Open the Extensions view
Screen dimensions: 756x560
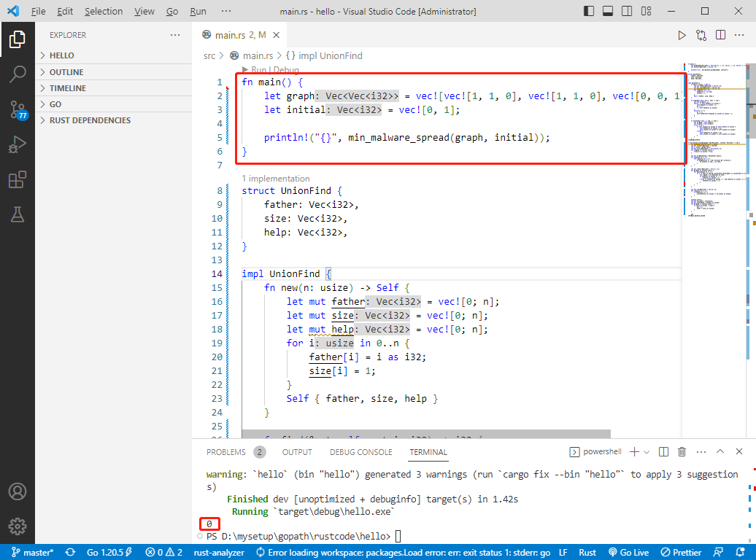[x=18, y=180]
